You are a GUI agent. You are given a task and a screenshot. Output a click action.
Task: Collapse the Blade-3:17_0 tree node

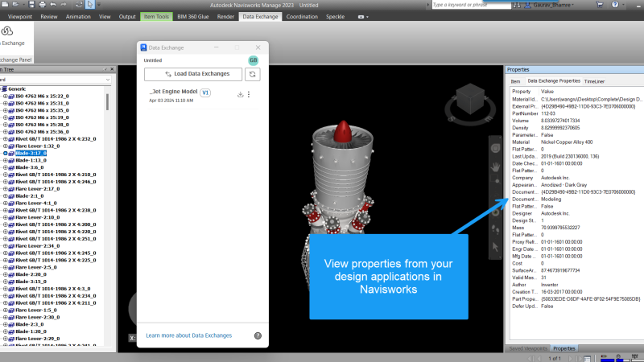(5, 153)
